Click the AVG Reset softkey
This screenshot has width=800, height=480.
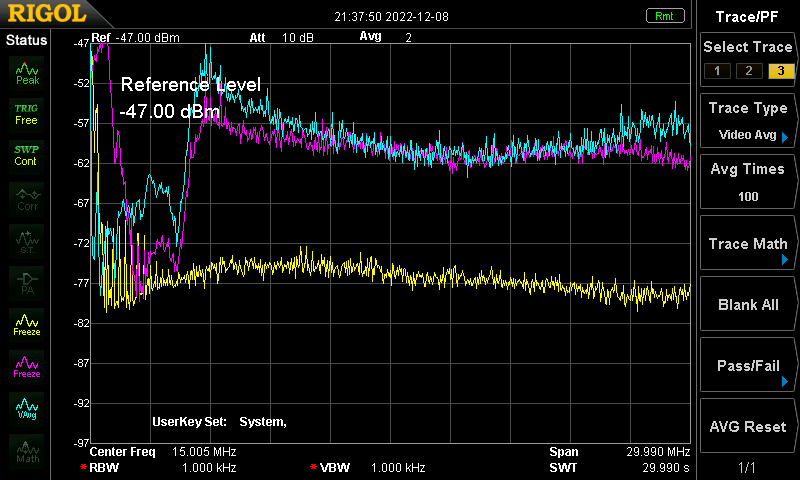748,426
